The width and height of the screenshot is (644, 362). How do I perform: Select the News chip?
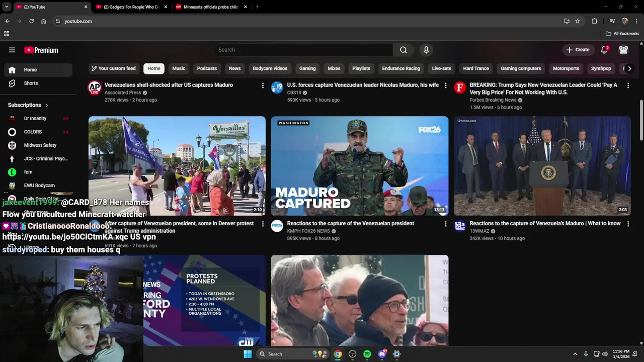click(x=234, y=68)
